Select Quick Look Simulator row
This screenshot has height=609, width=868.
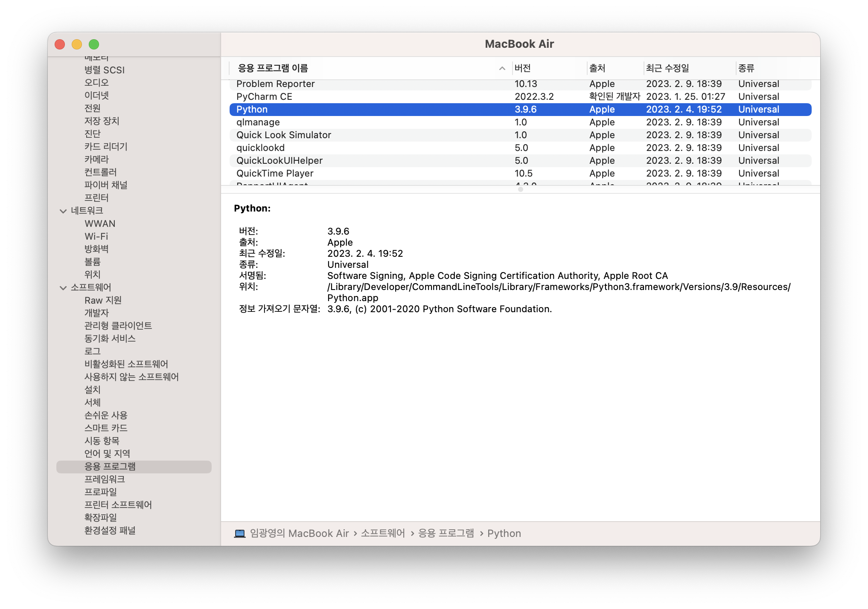(283, 135)
